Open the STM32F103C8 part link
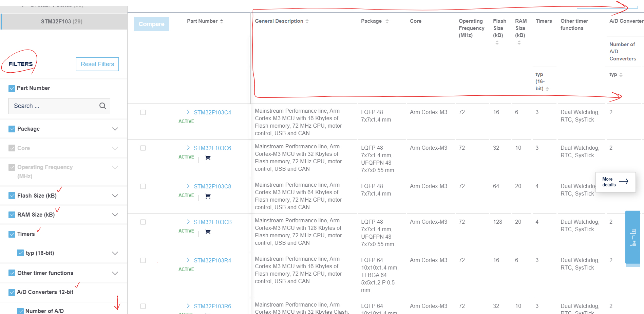Image resolution: width=644 pixels, height=314 pixels. click(x=212, y=186)
